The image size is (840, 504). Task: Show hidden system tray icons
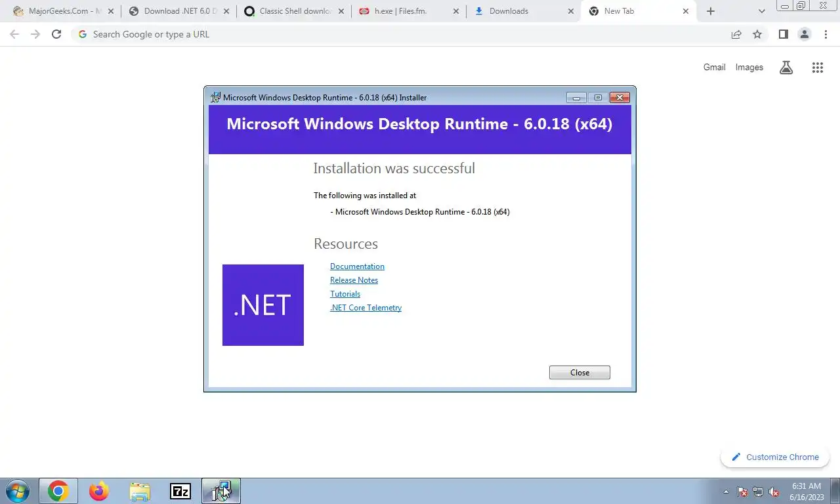click(726, 492)
